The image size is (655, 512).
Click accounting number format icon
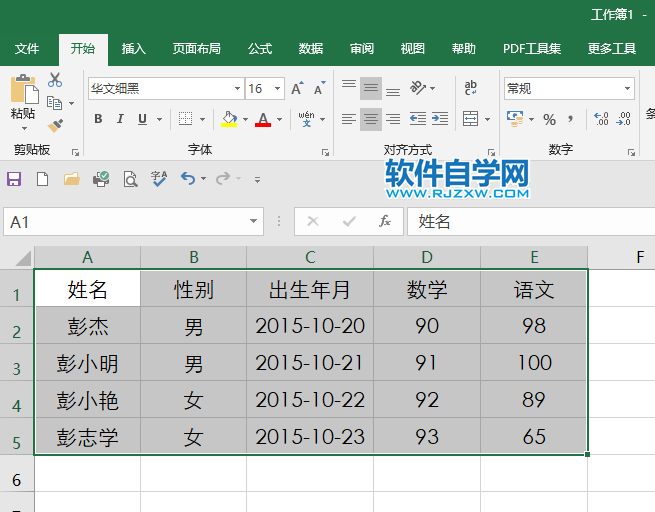[515, 119]
